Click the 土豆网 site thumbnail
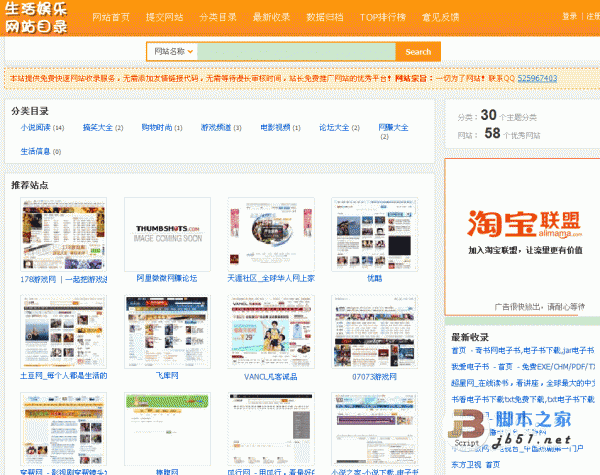Screen dimensions: 600x475 [64, 331]
